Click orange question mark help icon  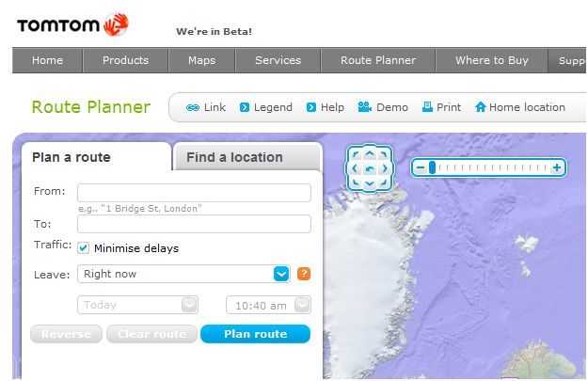tap(304, 274)
